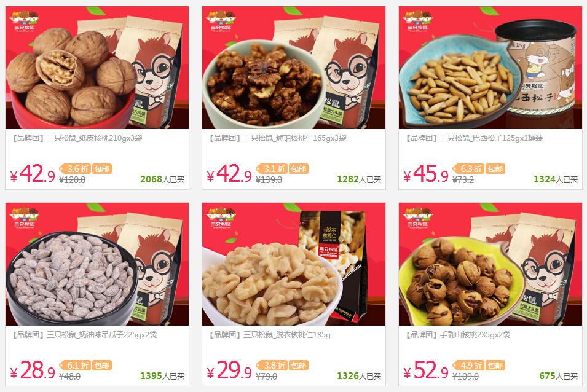The height and width of the screenshot is (392, 587).
Task: Click the 包邮 badge beside 4.9折
Action: pyautogui.click(x=495, y=366)
